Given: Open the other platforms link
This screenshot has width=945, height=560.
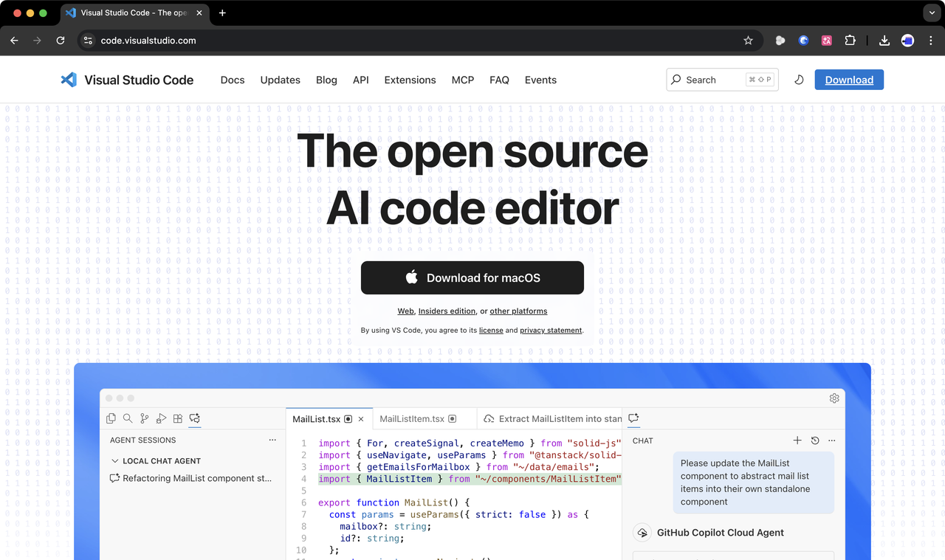Looking at the screenshot, I should pyautogui.click(x=518, y=311).
